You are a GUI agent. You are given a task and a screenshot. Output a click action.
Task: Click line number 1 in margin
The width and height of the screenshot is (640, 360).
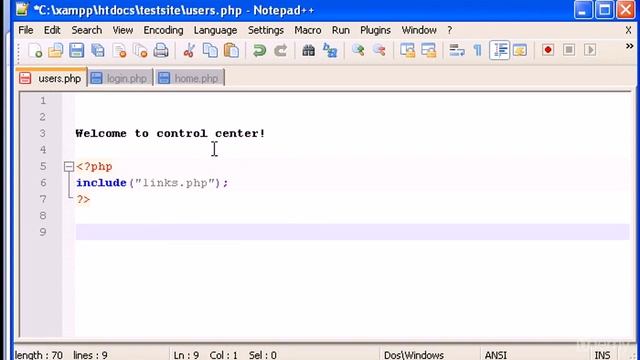pos(43,101)
